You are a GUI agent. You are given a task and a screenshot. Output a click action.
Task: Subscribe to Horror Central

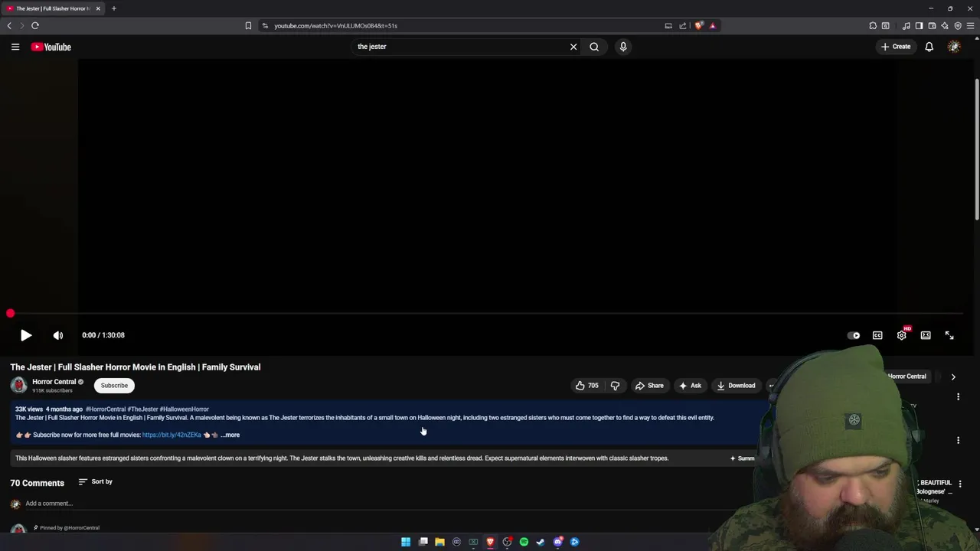click(x=114, y=386)
